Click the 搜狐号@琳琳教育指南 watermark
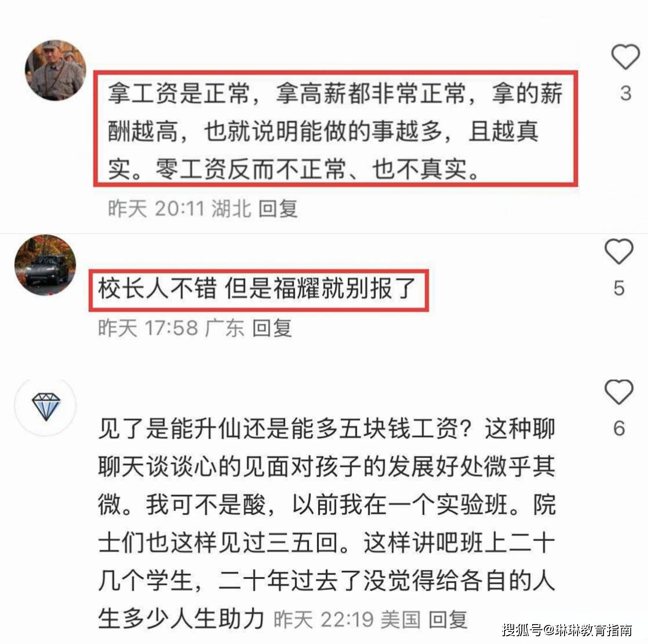The image size is (648, 644). click(567, 630)
